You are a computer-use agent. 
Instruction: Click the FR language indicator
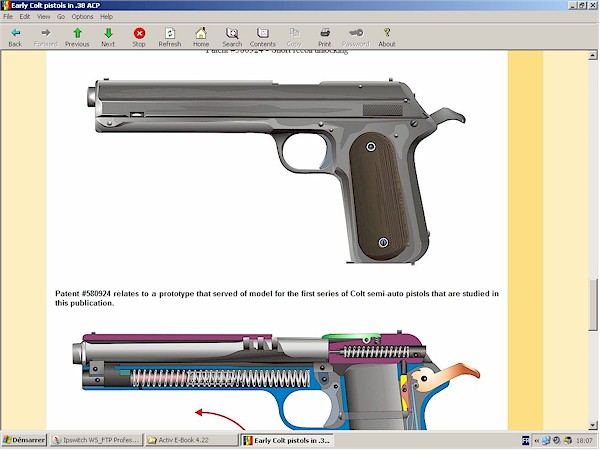pos(526,441)
